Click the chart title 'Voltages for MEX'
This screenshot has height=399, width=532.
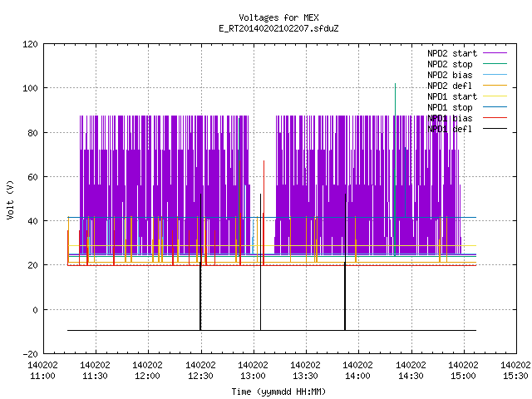click(x=278, y=17)
